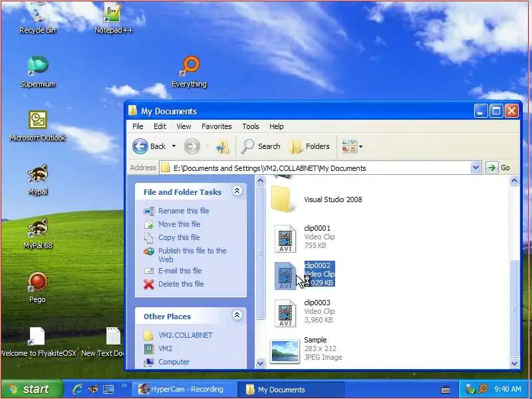Open the Recycle Bin desktop icon
The width and height of the screenshot is (532, 399).
click(x=37, y=18)
